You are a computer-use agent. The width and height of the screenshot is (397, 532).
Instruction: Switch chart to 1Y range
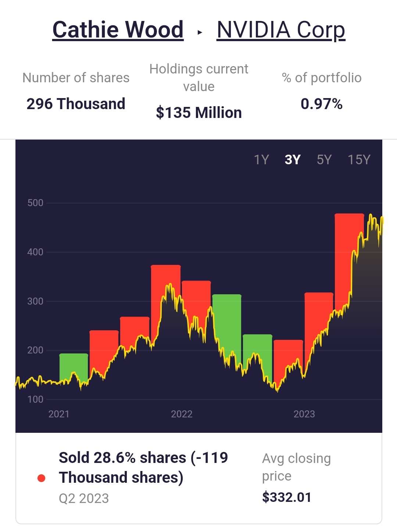261,159
